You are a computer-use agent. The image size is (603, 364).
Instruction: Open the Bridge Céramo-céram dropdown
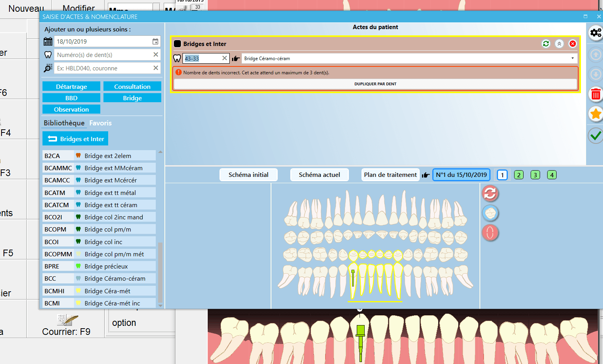coord(572,59)
